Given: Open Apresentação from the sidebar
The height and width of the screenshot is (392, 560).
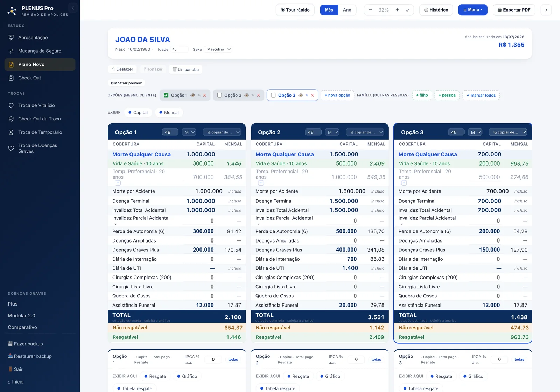Looking at the screenshot, I should pyautogui.click(x=40, y=37).
